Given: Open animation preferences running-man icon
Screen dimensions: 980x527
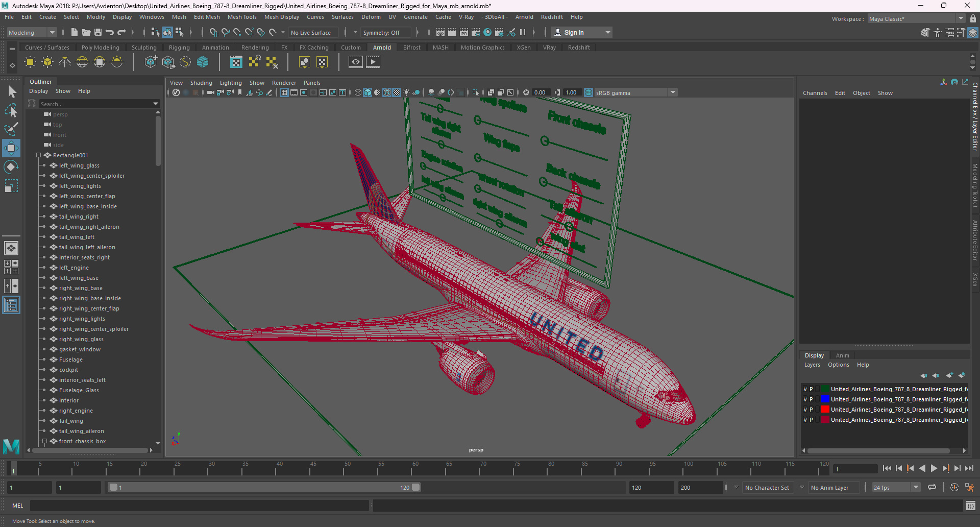Looking at the screenshot, I should [969, 487].
